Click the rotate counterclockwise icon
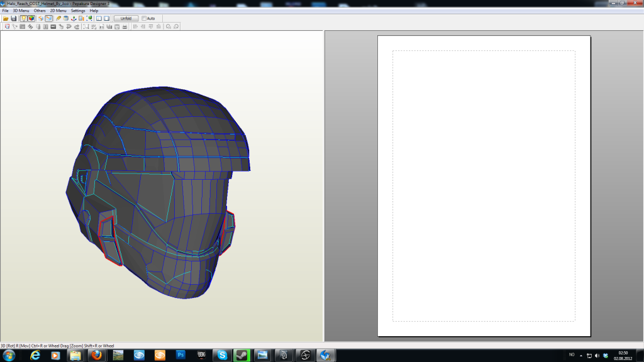Image resolution: width=644 pixels, height=362 pixels. pos(169,26)
